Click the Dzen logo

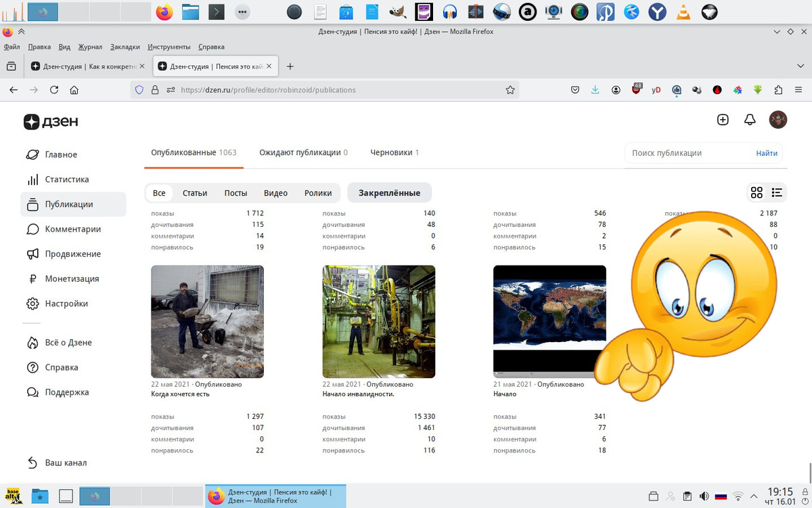(x=51, y=121)
